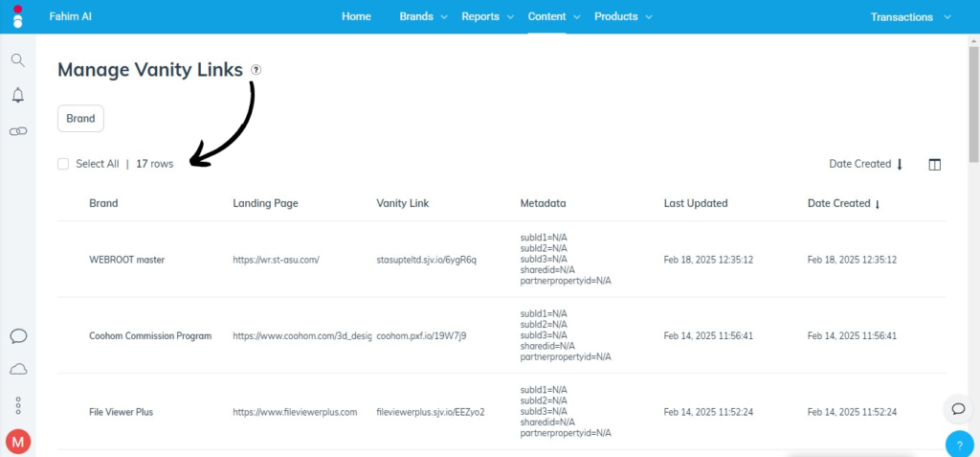Screen dimensions: 980x457
Task: Expand the Reports dropdown menu
Action: [486, 16]
